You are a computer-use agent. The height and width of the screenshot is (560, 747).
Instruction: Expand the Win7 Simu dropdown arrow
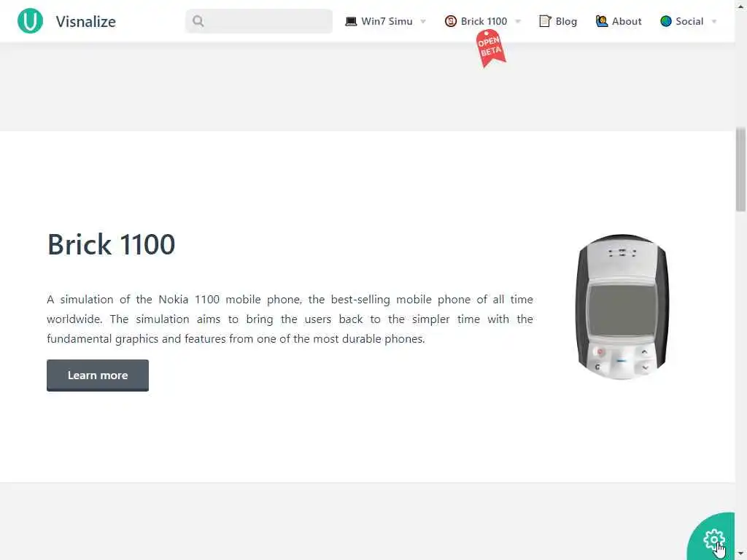423,21
